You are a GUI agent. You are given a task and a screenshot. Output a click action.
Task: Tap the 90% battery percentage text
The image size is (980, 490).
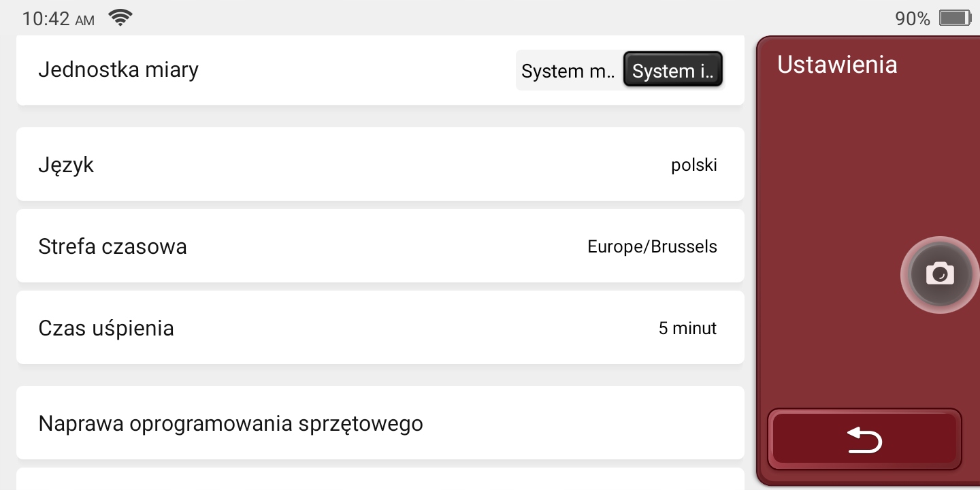coord(912,19)
